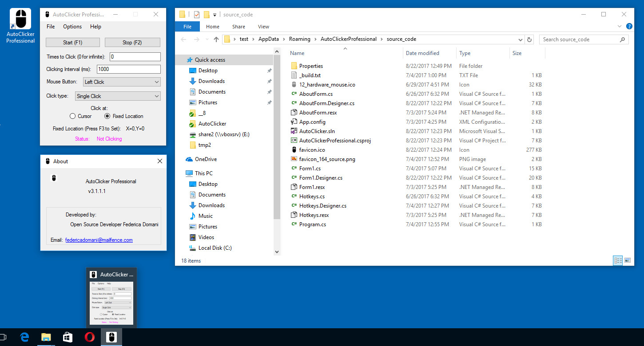644x346 pixels.
Task: Click the Clicking Interval (ms) input field
Action: coord(129,69)
